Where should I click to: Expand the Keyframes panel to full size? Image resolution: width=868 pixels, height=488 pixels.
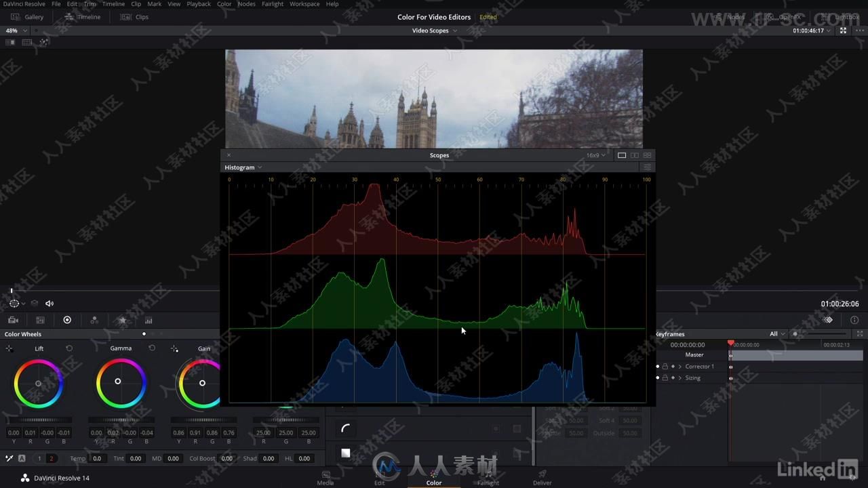(x=860, y=333)
